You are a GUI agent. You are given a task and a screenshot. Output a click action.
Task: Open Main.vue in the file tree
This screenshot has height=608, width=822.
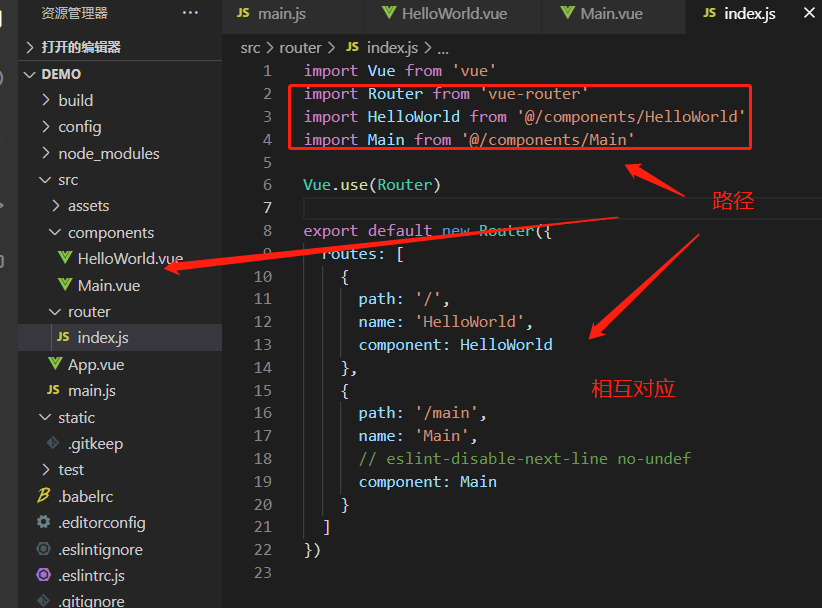(109, 285)
